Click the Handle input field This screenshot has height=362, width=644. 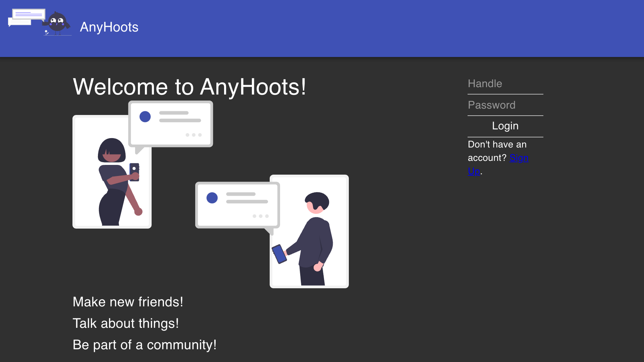(505, 84)
